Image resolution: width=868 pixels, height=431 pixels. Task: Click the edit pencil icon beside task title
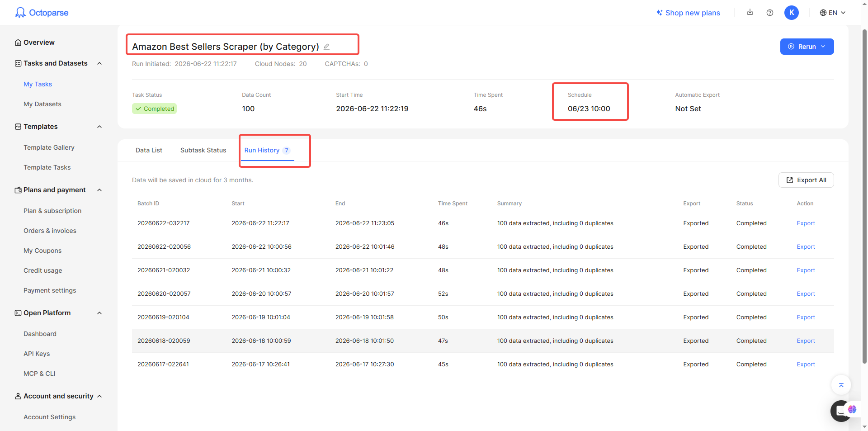coord(326,47)
